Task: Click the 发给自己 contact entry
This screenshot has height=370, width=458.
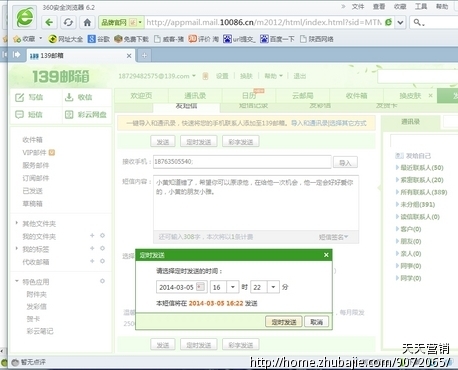Action: [x=413, y=156]
